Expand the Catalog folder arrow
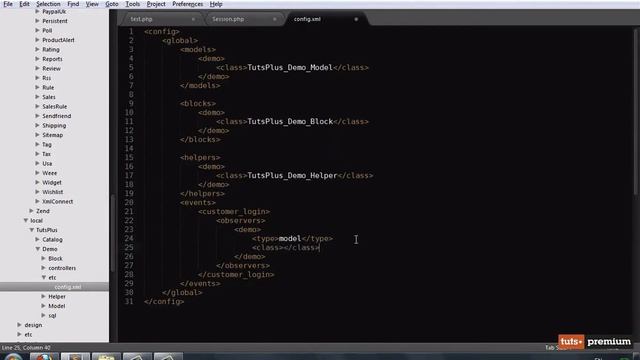The height and width of the screenshot is (360, 640). (37, 240)
